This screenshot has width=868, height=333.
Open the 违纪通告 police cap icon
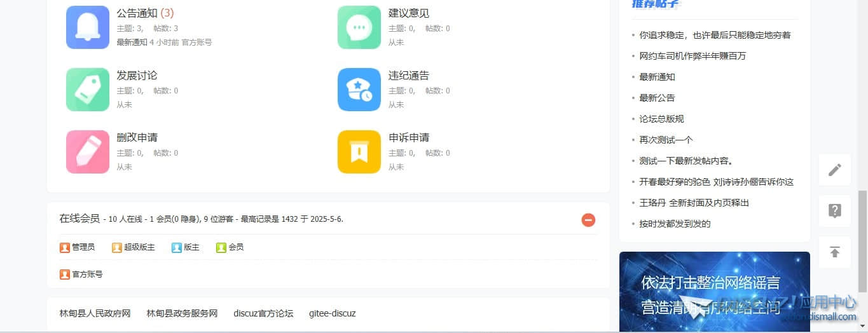[359, 90]
